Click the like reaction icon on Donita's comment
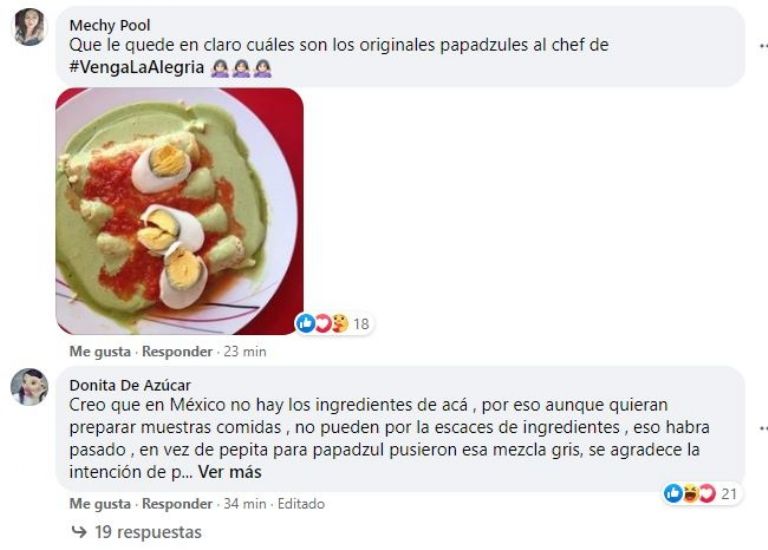768x550 pixels. (673, 493)
